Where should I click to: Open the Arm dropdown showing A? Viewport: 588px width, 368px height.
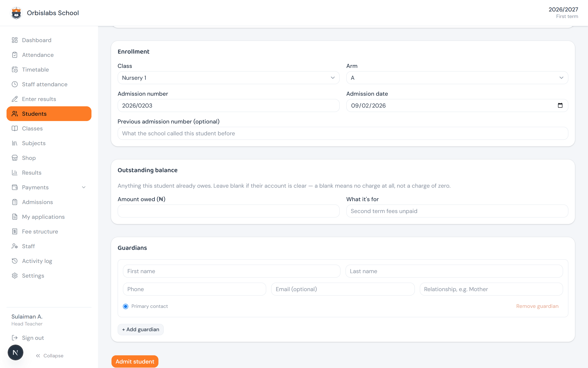coord(457,78)
